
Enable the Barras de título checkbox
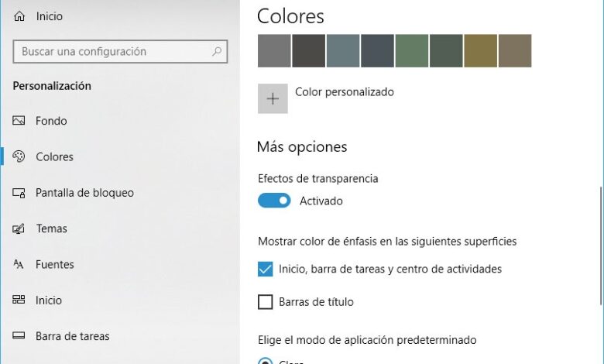(x=266, y=302)
